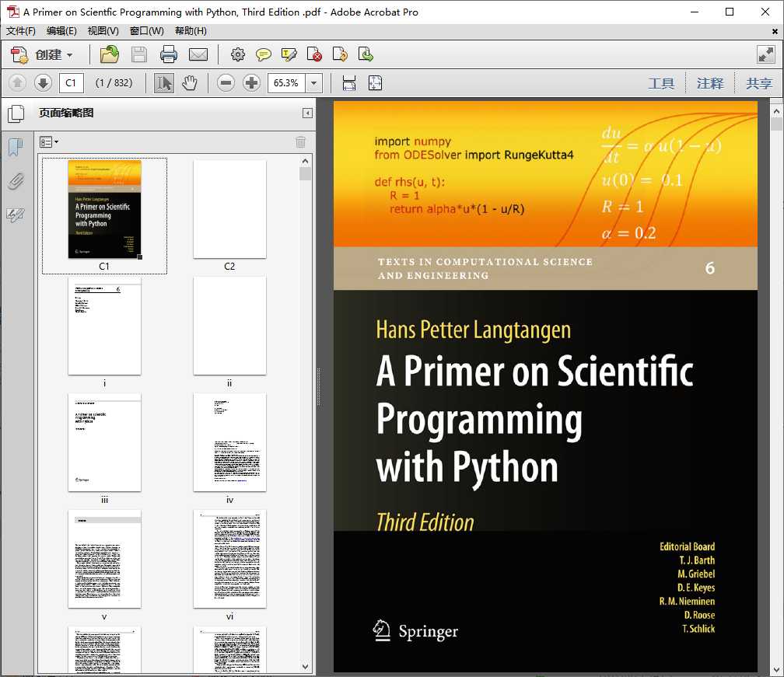Screen dimensions: 784x677
Task: Click the Save floppy disk icon
Action: (139, 54)
